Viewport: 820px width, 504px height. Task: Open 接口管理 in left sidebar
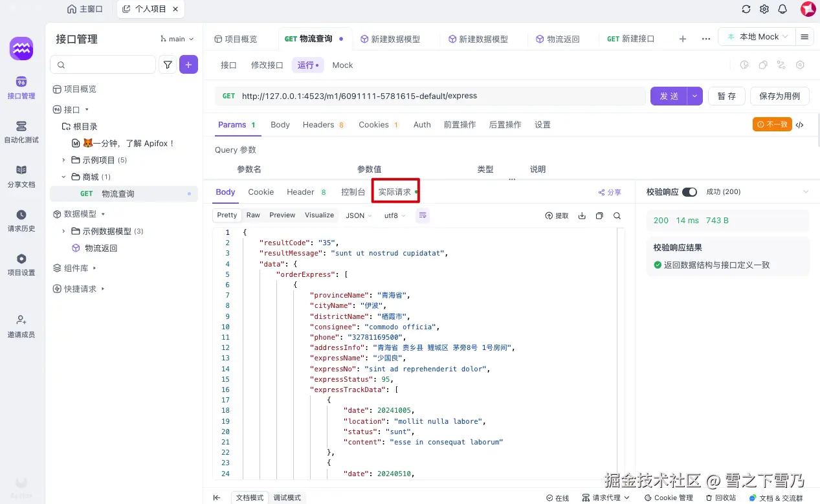point(21,88)
